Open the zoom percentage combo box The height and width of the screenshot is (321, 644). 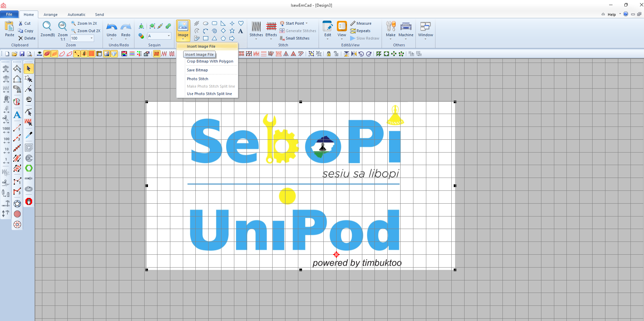point(82,38)
